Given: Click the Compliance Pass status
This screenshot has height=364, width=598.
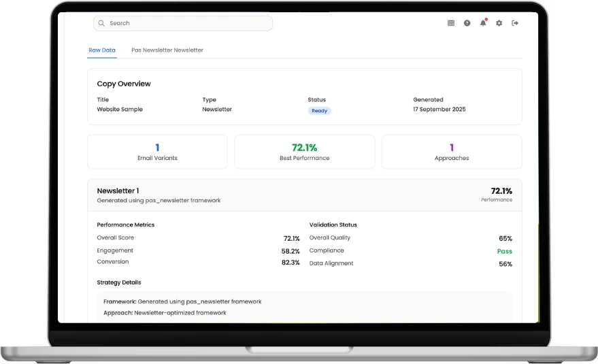Looking at the screenshot, I should pyautogui.click(x=504, y=251).
